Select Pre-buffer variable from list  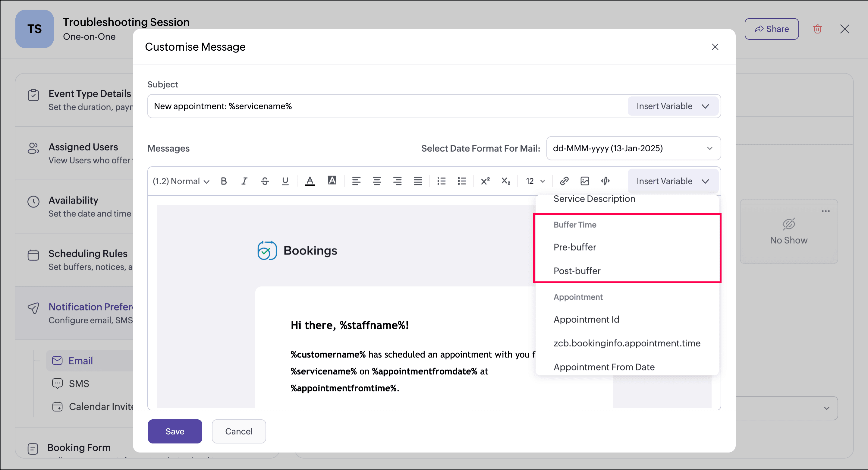pos(574,247)
